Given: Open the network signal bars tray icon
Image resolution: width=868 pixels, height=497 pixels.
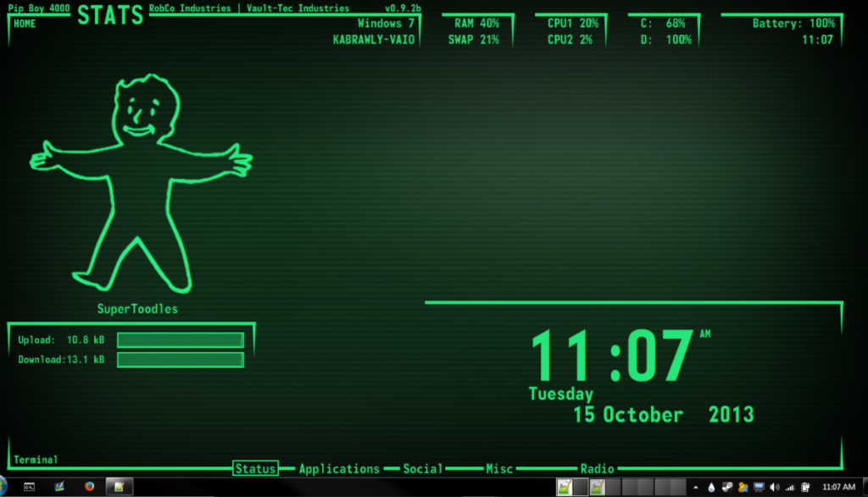Looking at the screenshot, I should tap(790, 487).
